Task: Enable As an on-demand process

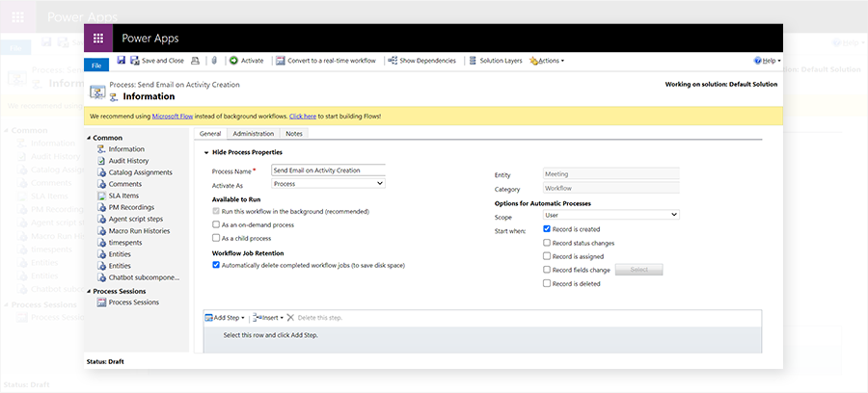Action: pyautogui.click(x=216, y=225)
